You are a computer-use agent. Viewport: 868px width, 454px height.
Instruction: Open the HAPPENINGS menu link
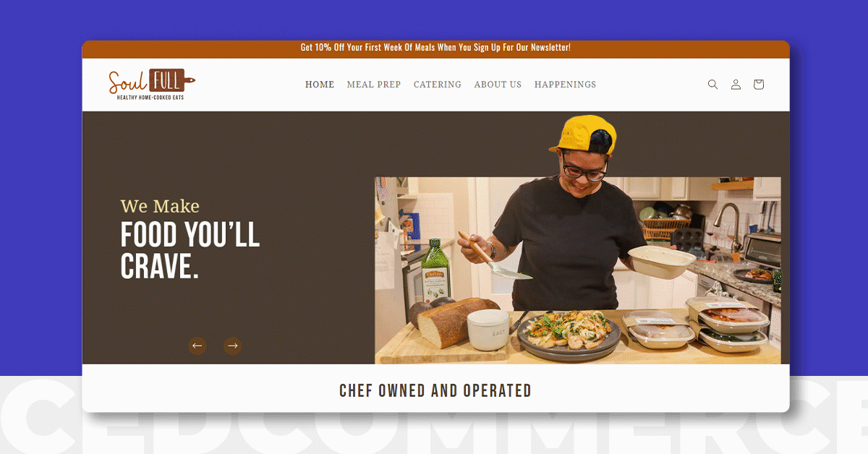point(566,85)
